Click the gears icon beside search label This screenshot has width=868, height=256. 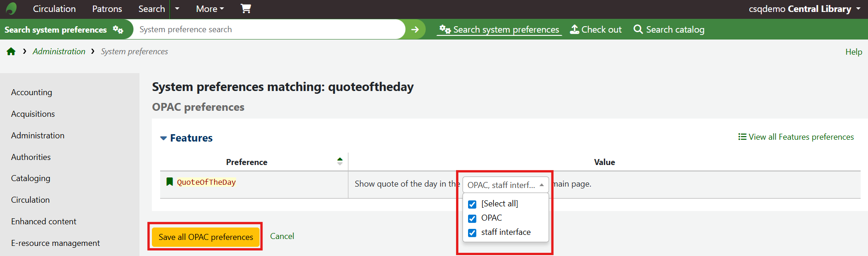(118, 29)
